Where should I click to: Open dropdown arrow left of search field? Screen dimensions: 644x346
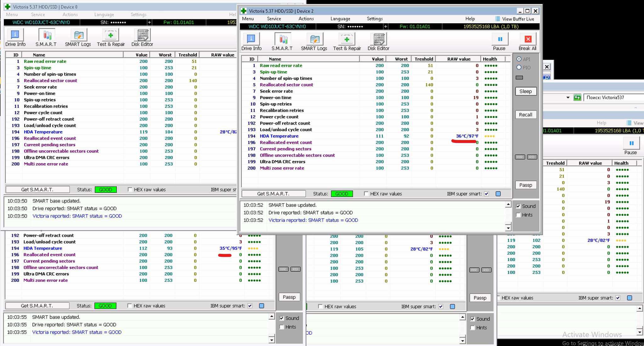[568, 98]
